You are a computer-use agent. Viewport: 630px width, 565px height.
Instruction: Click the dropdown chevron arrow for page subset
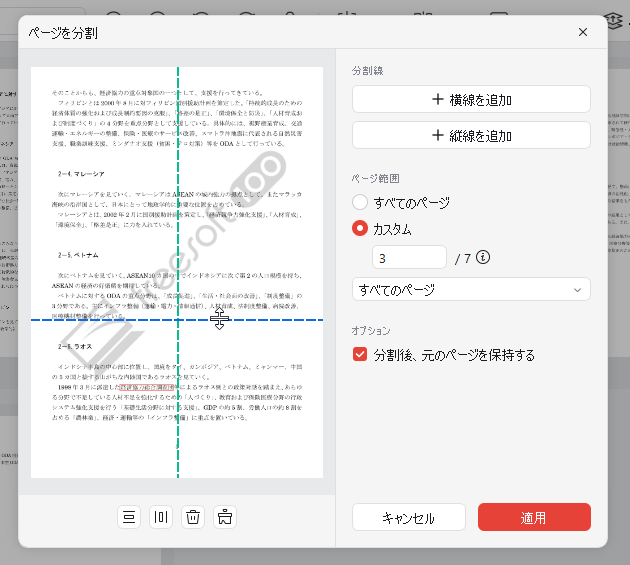(x=577, y=290)
